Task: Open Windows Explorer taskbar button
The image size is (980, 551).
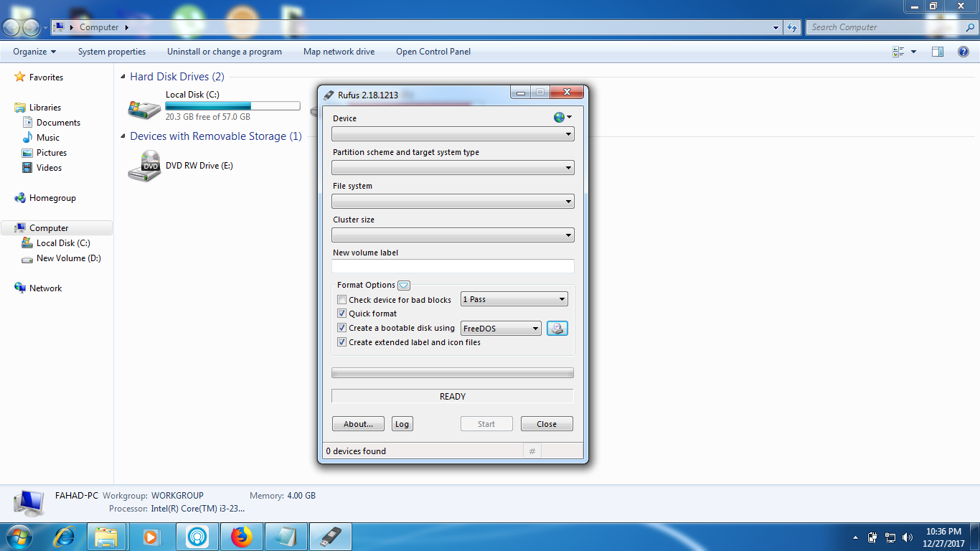Action: click(x=106, y=537)
